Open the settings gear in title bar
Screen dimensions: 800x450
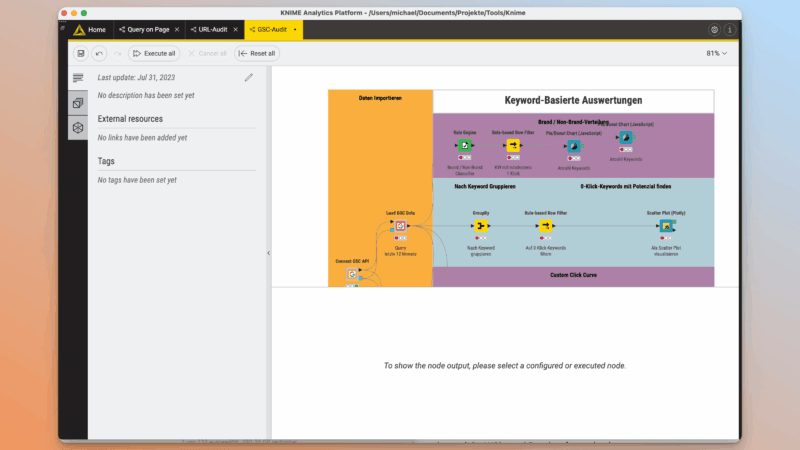click(714, 30)
